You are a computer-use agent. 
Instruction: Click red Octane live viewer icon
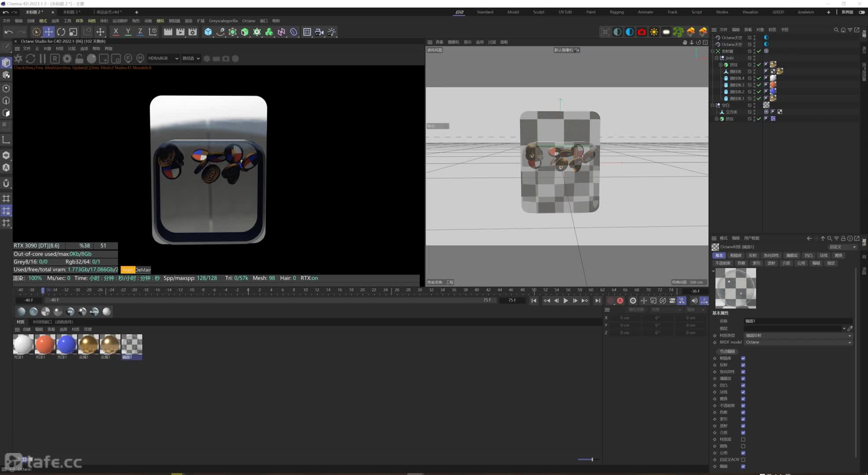(x=642, y=32)
